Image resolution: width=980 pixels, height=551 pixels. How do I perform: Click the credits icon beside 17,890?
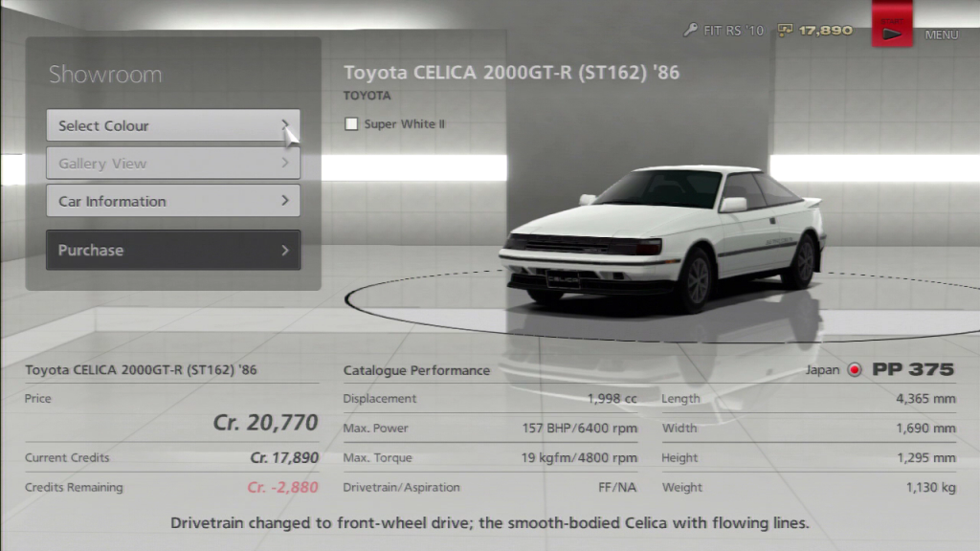tap(785, 30)
